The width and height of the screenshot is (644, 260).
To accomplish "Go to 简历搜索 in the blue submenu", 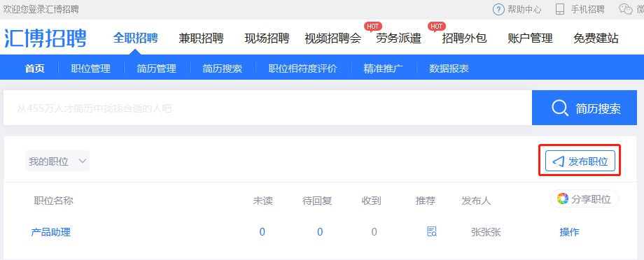I will pyautogui.click(x=222, y=68).
